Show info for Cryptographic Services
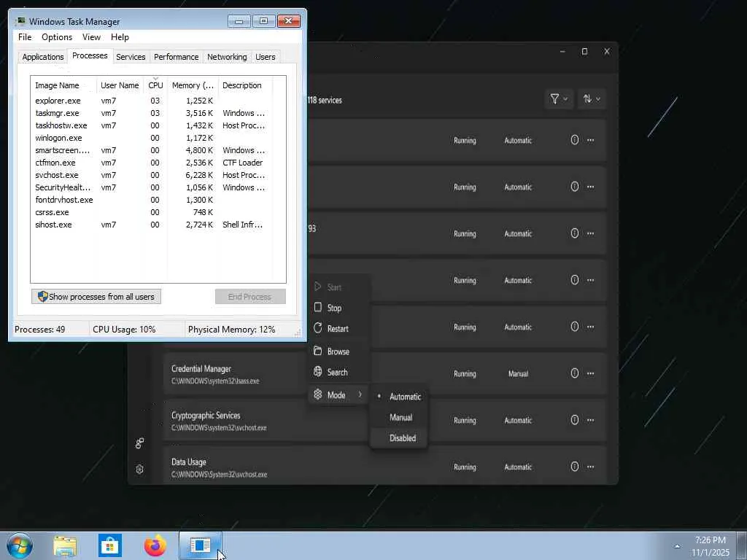The height and width of the screenshot is (560, 747). click(575, 420)
